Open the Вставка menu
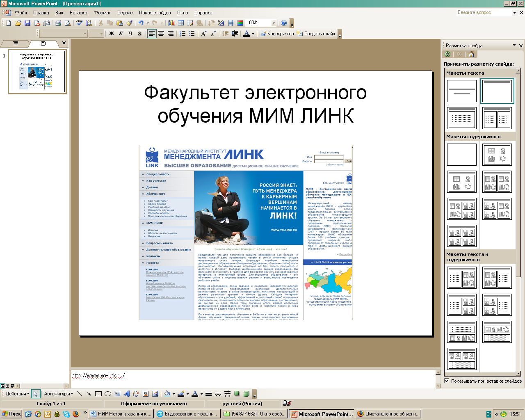The image size is (525, 420). 78,13
